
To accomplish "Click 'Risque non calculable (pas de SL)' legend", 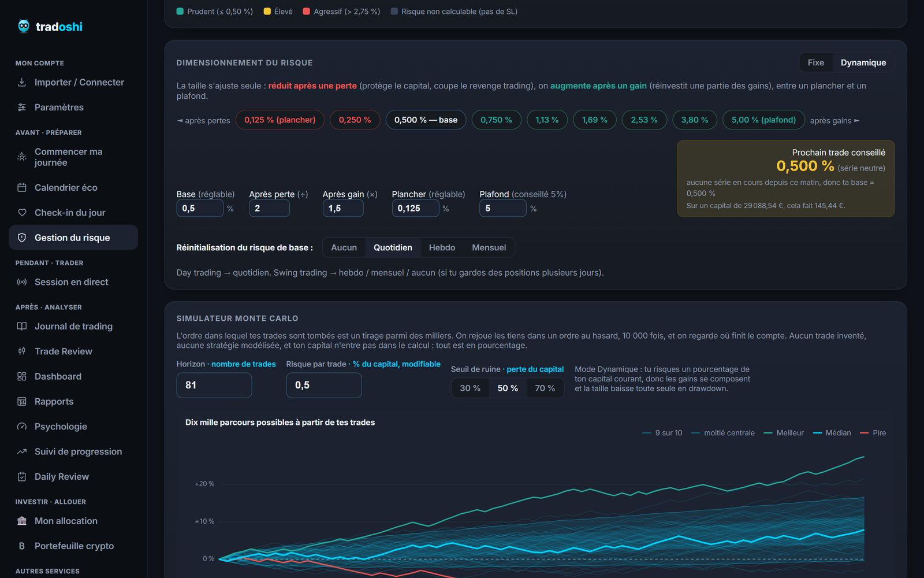I will (x=454, y=12).
